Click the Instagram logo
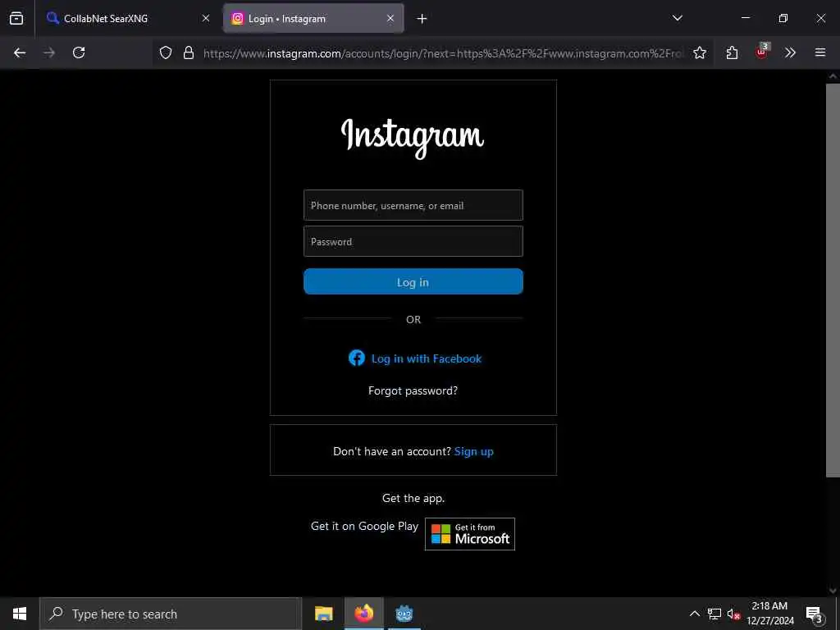 (x=413, y=138)
